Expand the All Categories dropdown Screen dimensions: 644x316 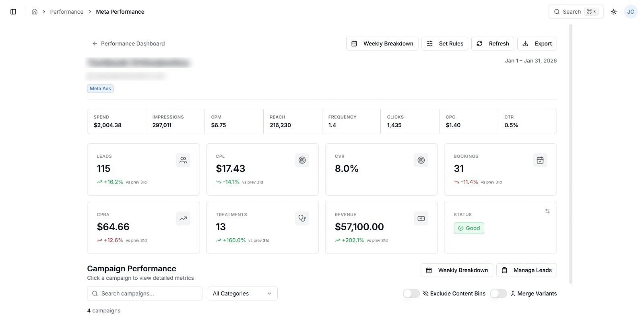click(243, 293)
